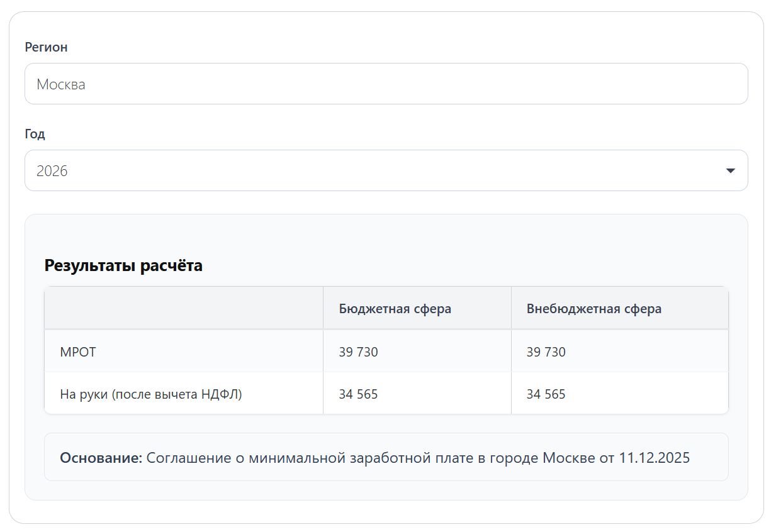Click the arrow icon in year selector

[730, 170]
